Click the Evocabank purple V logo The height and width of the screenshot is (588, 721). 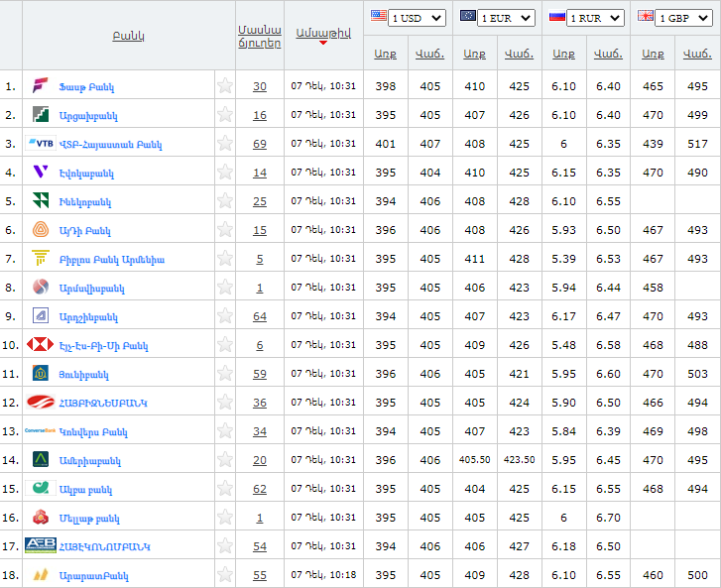coord(41,173)
